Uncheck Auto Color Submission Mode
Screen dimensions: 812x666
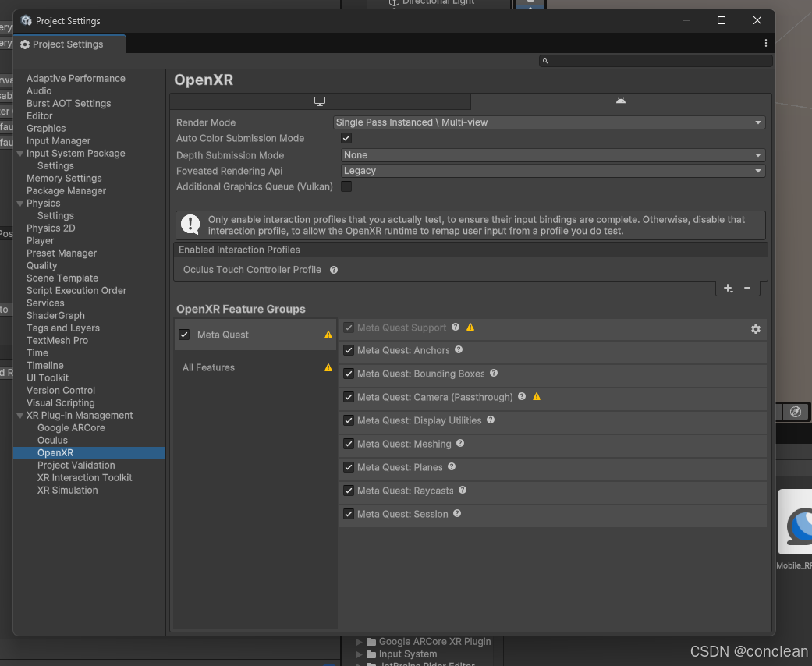[346, 138]
